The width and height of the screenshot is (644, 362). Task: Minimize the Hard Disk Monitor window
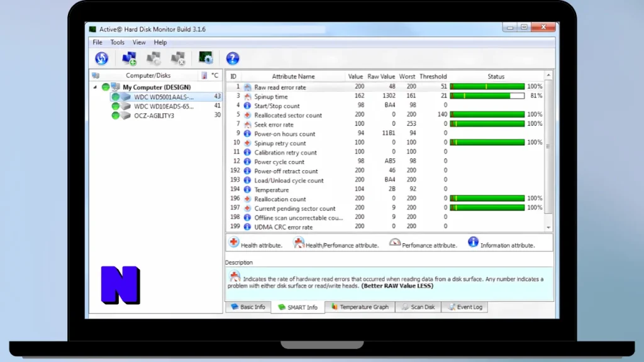coord(509,28)
